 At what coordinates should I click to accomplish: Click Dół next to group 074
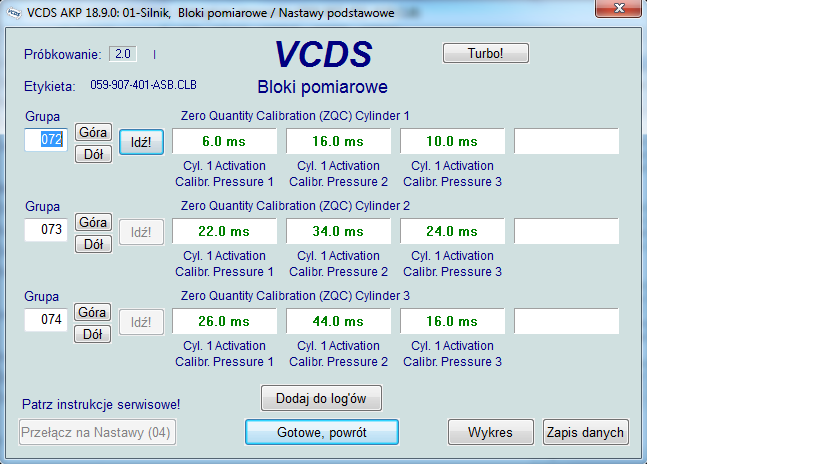93,334
